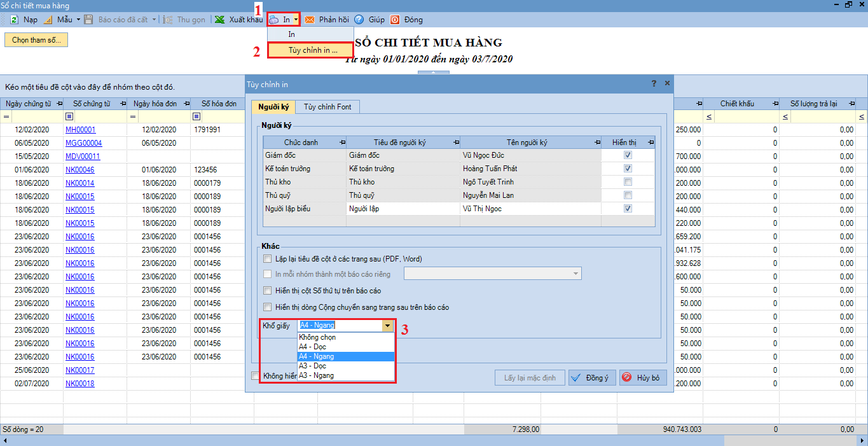This screenshot has height=446, width=868.
Task: Expand the In toolbar dropdown arrow
Action: (x=296, y=20)
